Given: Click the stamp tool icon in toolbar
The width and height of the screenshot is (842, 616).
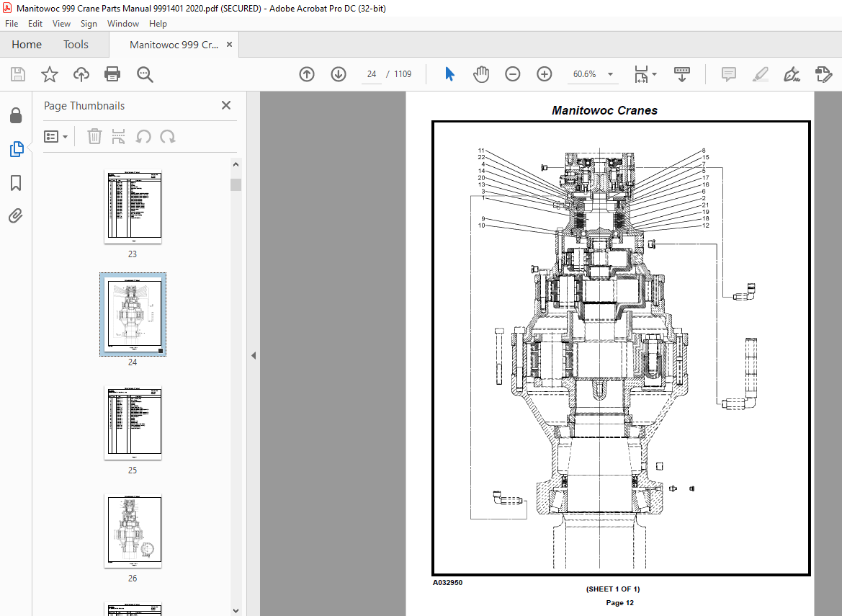Looking at the screenshot, I should pyautogui.click(x=824, y=74).
